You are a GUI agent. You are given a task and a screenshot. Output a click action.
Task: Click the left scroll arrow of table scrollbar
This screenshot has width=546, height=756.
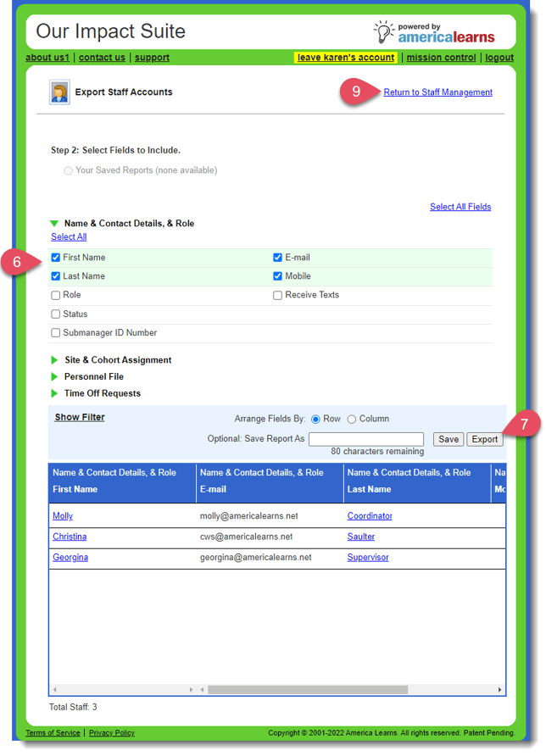point(55,690)
